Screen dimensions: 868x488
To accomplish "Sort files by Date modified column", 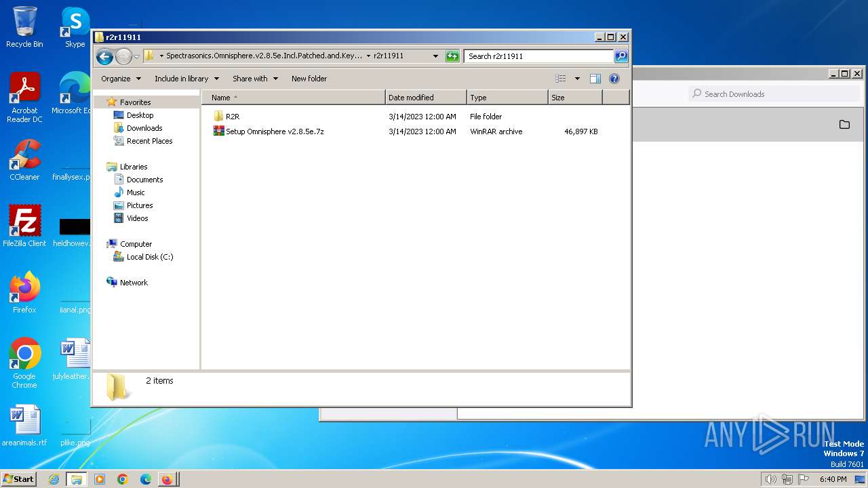I will coord(426,98).
